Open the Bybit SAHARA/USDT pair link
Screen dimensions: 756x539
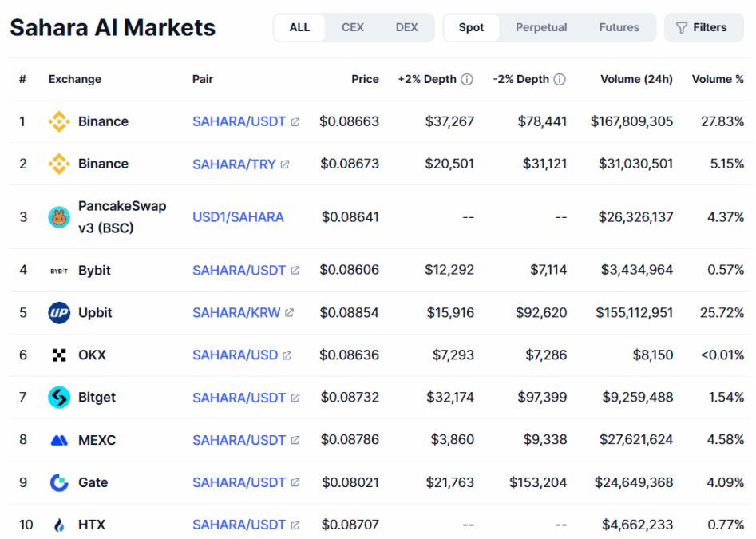coord(239,271)
